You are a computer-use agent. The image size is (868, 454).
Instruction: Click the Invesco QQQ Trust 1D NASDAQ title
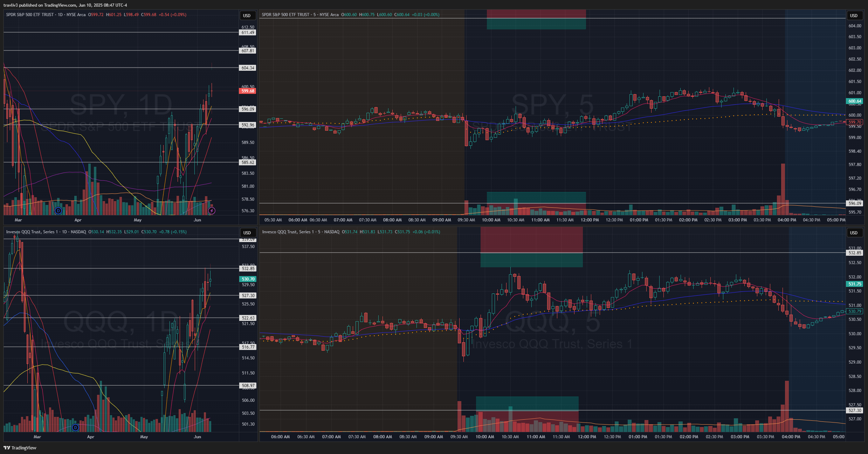pos(46,232)
